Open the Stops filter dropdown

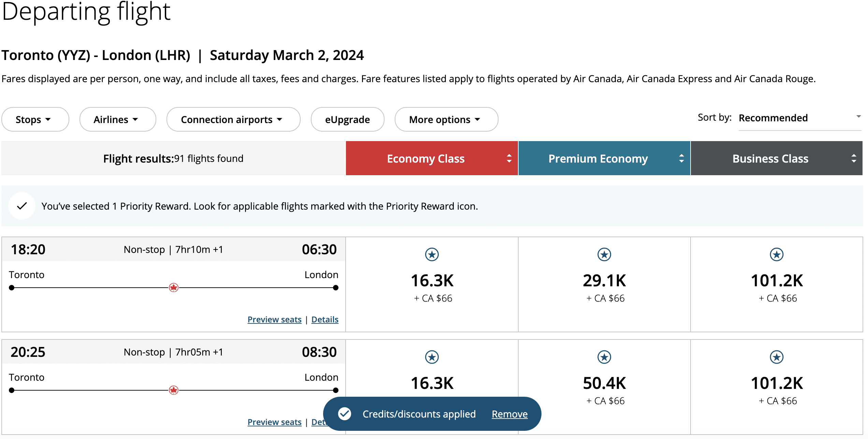point(35,120)
